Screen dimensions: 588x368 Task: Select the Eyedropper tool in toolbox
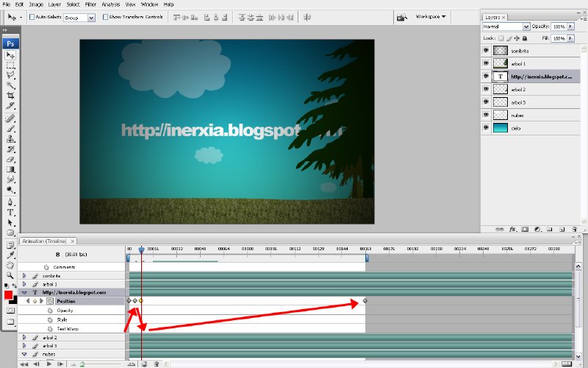10,255
